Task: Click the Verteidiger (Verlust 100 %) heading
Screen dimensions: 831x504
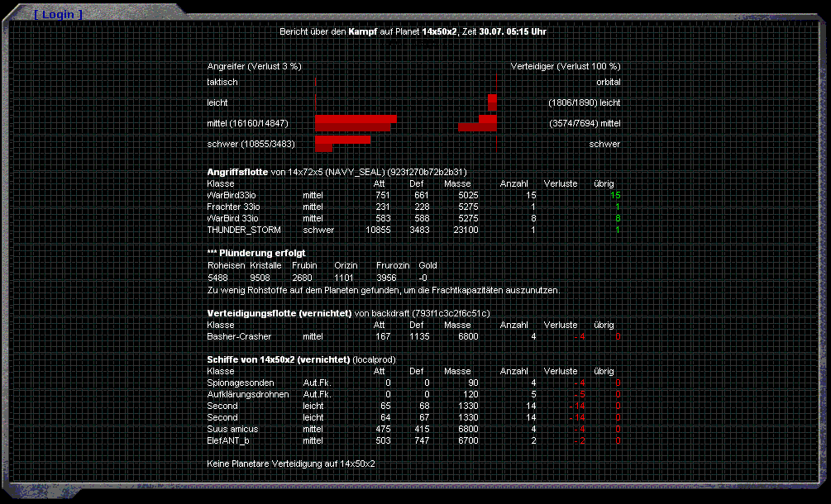Action: [x=566, y=66]
